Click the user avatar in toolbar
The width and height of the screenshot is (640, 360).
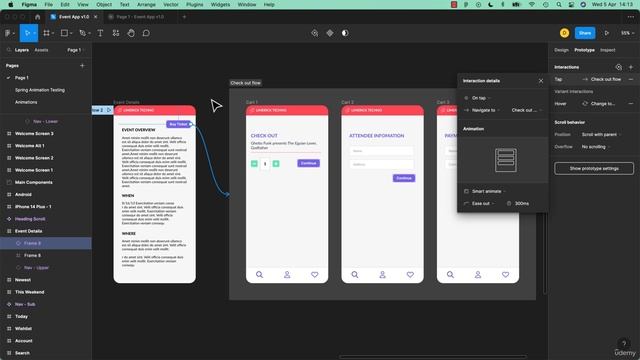tap(564, 33)
